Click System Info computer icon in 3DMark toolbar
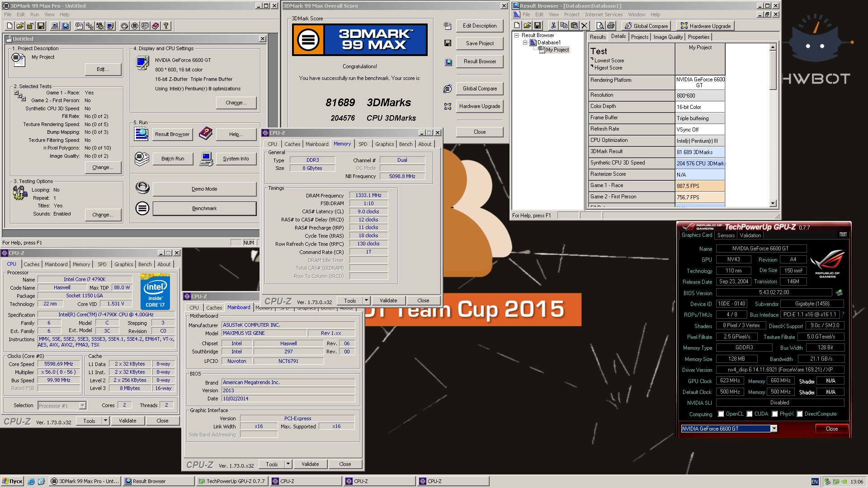 click(x=55, y=26)
